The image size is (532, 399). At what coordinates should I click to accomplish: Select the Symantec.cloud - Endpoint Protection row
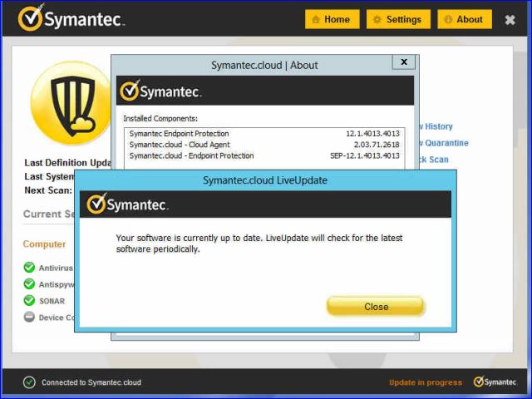click(x=264, y=155)
